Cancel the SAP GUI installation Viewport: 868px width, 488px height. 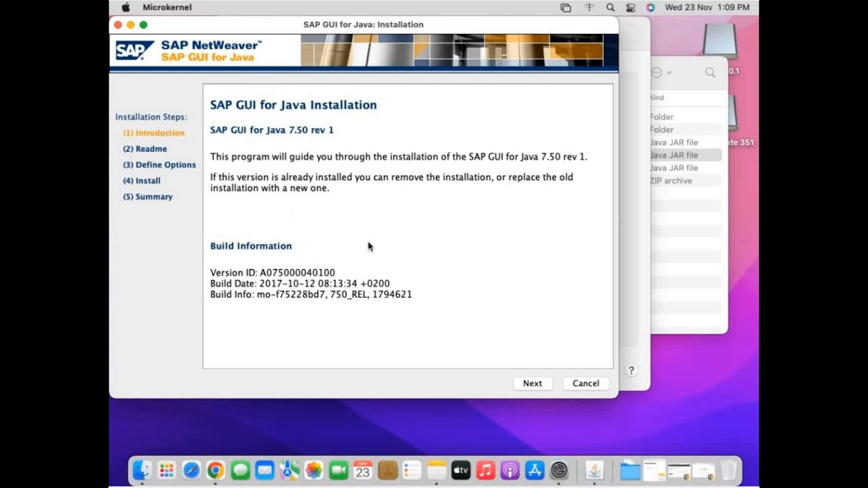tap(586, 384)
